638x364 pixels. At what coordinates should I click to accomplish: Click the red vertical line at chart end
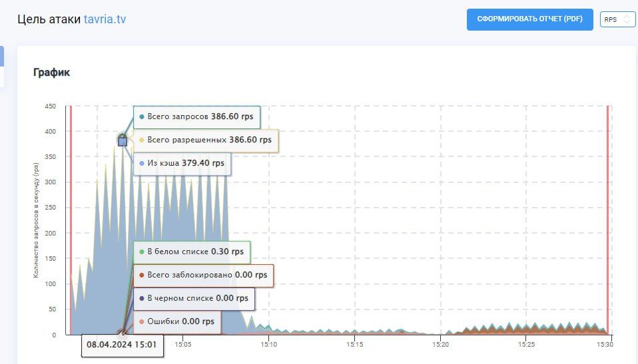click(607, 220)
